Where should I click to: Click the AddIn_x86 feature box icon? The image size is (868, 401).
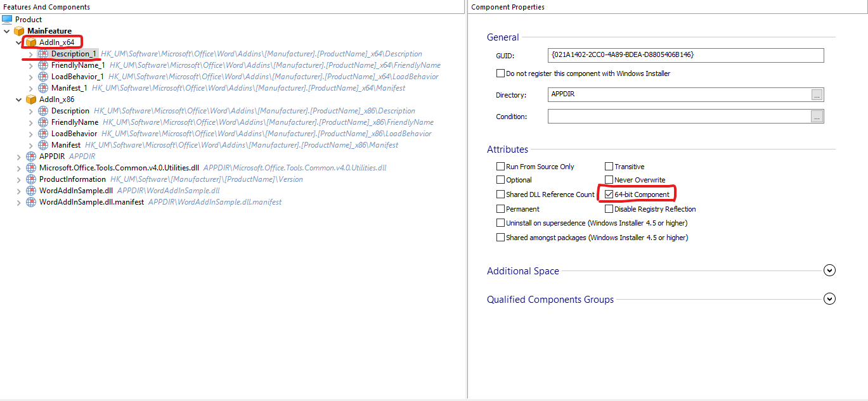coord(31,99)
